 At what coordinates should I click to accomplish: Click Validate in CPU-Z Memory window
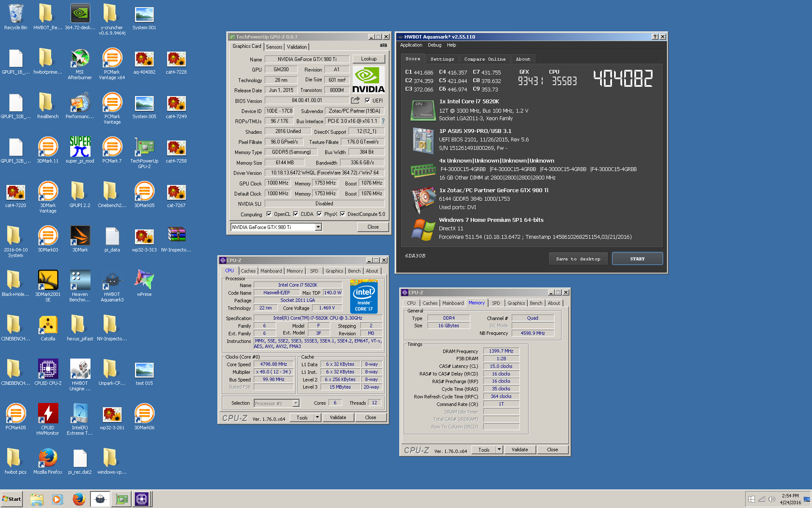click(520, 450)
